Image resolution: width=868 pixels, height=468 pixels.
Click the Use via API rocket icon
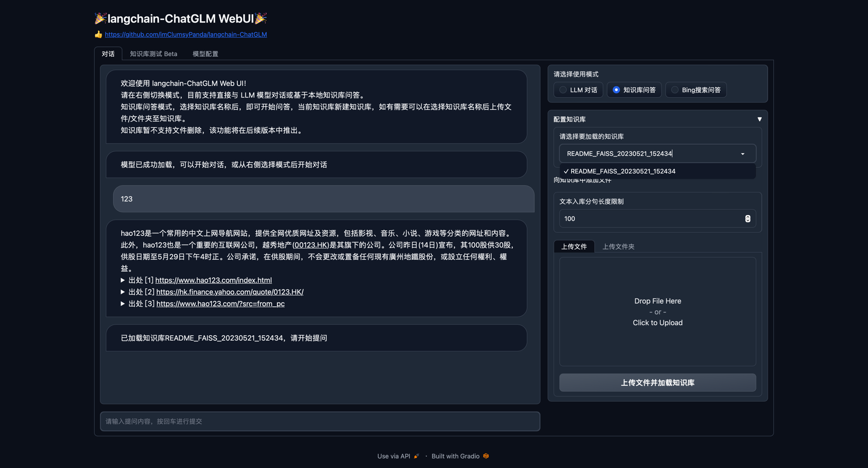(x=416, y=456)
